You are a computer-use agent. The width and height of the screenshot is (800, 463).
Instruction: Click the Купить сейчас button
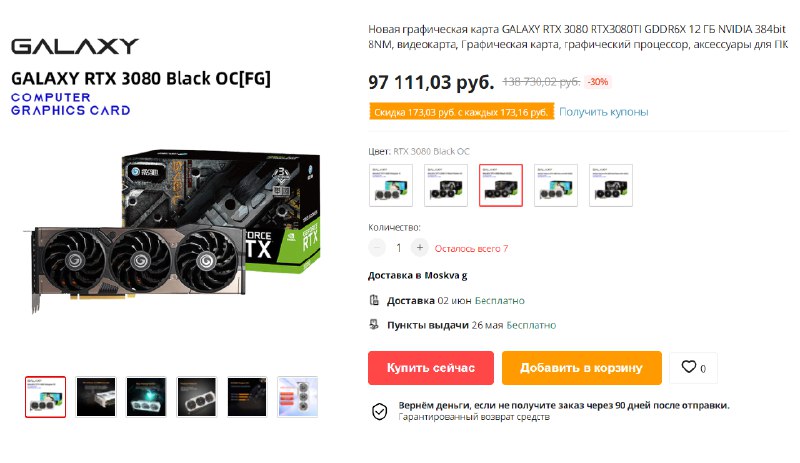coord(431,368)
